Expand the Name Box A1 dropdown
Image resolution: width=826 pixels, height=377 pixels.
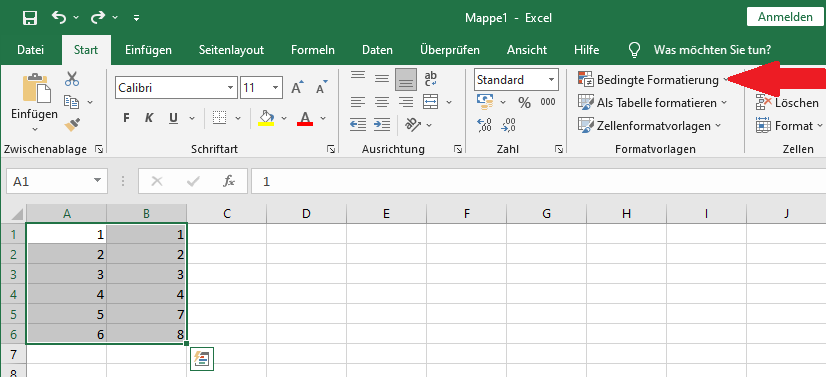[x=97, y=182]
